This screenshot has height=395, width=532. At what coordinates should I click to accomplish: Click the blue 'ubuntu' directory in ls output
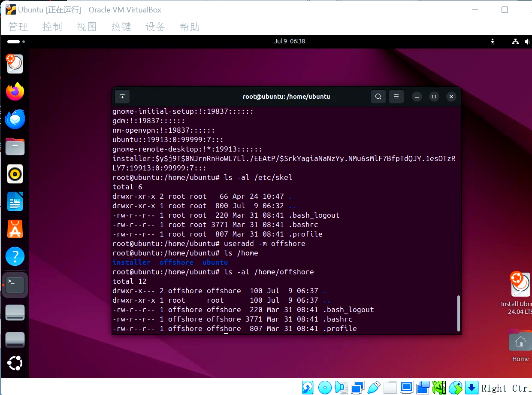215,262
